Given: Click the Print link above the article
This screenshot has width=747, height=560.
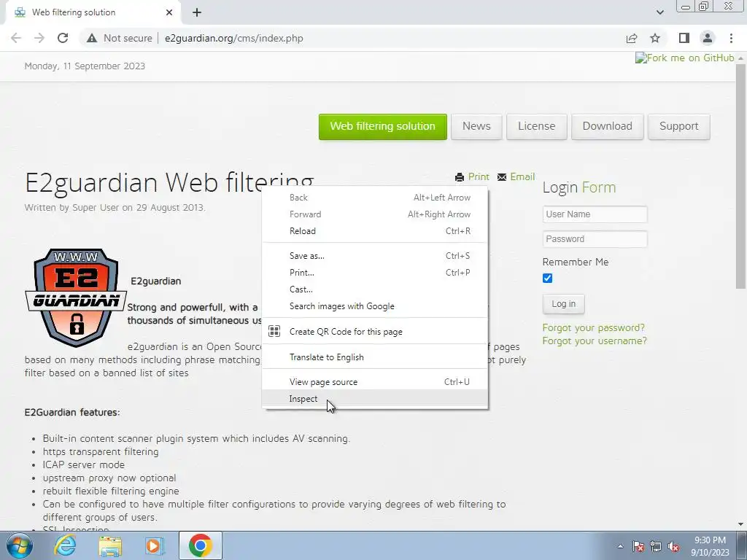Looking at the screenshot, I should click(472, 176).
